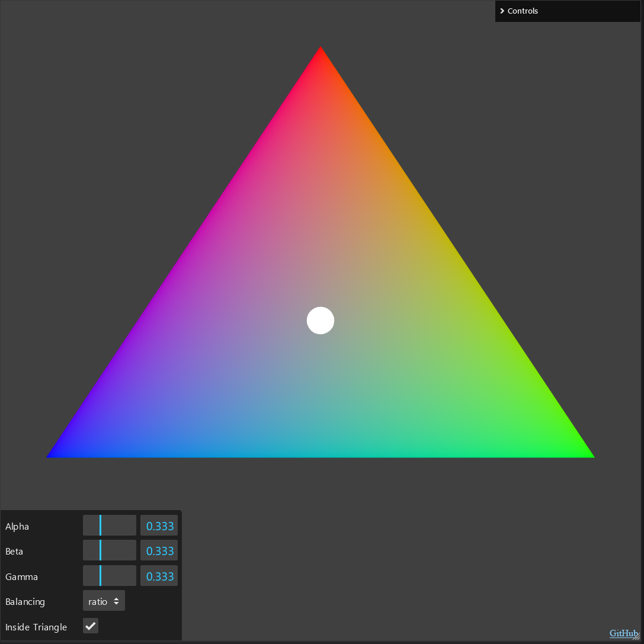Click the Alpha value field showing 0.333
This screenshot has height=644, width=644.
[x=159, y=525]
